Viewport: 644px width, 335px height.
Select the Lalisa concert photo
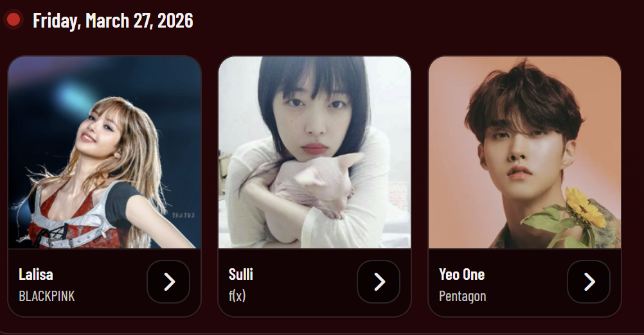[104, 152]
